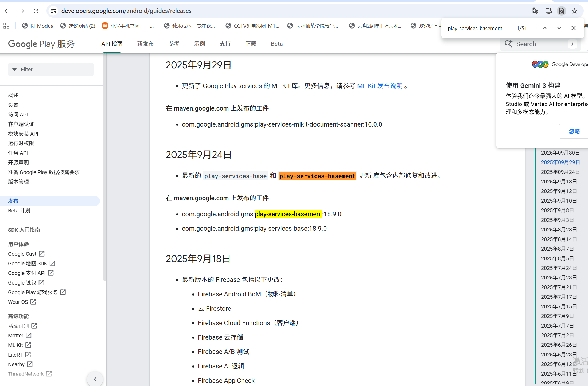Click 忽略 on the Gemini 3 promo card
This screenshot has width=588, height=386.
pos(574,131)
